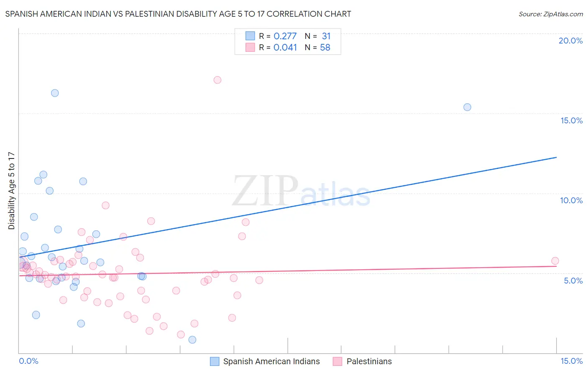Click the 20.0% y-axis label
The image size is (588, 373).
(570, 41)
